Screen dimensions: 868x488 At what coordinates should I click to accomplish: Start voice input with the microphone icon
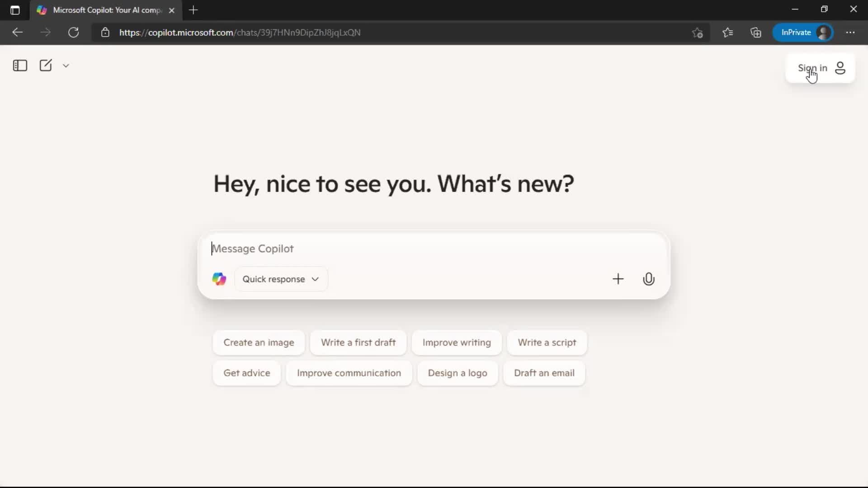click(x=649, y=279)
